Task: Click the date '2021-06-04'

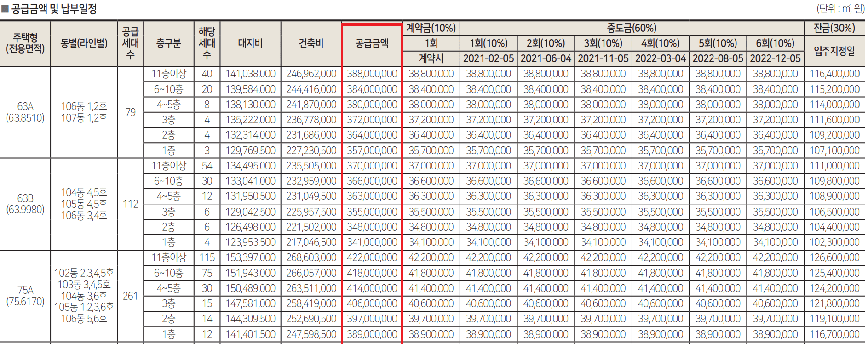Action: [546, 58]
